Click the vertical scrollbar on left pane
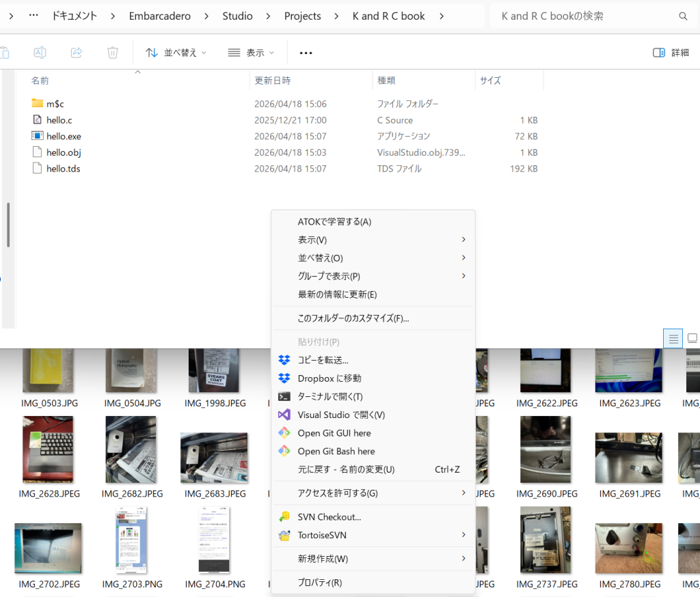The width and height of the screenshot is (700, 597). [x=8, y=224]
